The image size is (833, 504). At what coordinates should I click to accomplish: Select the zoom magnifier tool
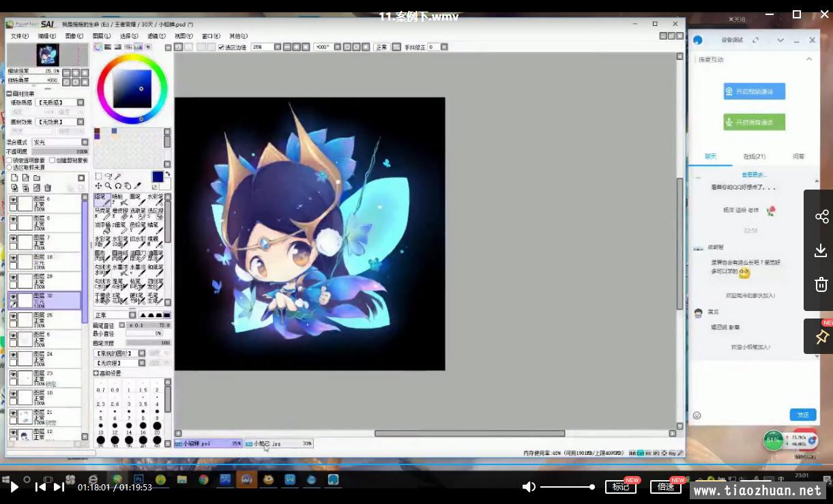click(x=108, y=186)
